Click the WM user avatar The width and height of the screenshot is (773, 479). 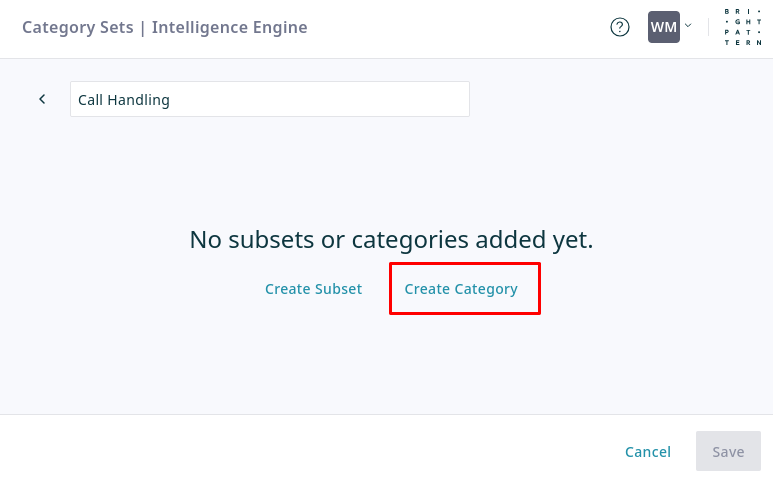click(x=664, y=27)
